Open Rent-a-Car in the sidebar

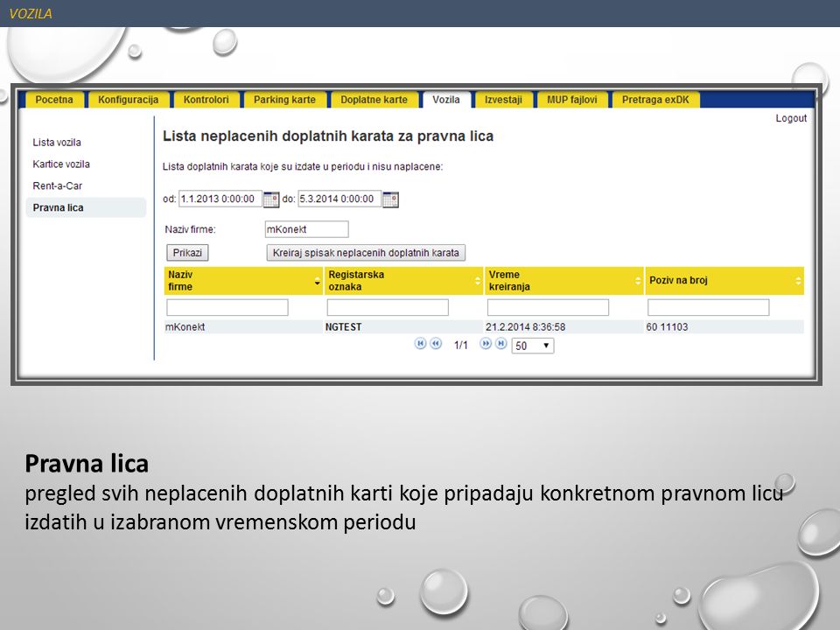coord(58,186)
